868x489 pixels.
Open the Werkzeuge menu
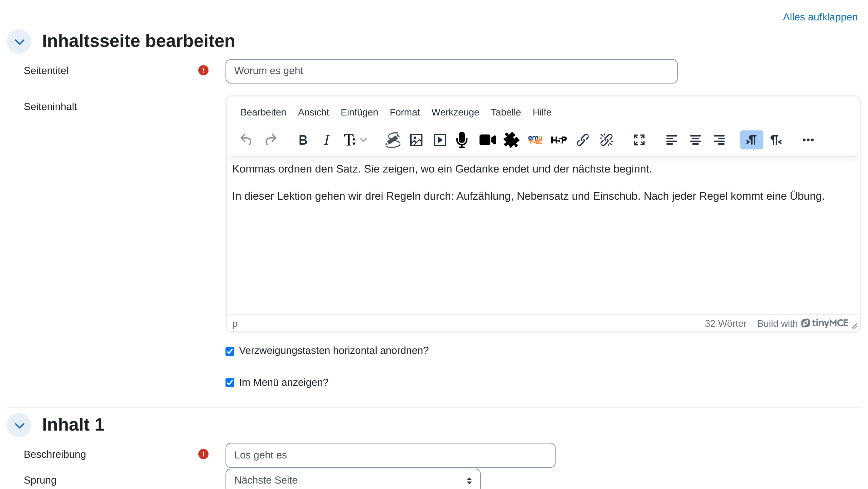coord(455,112)
